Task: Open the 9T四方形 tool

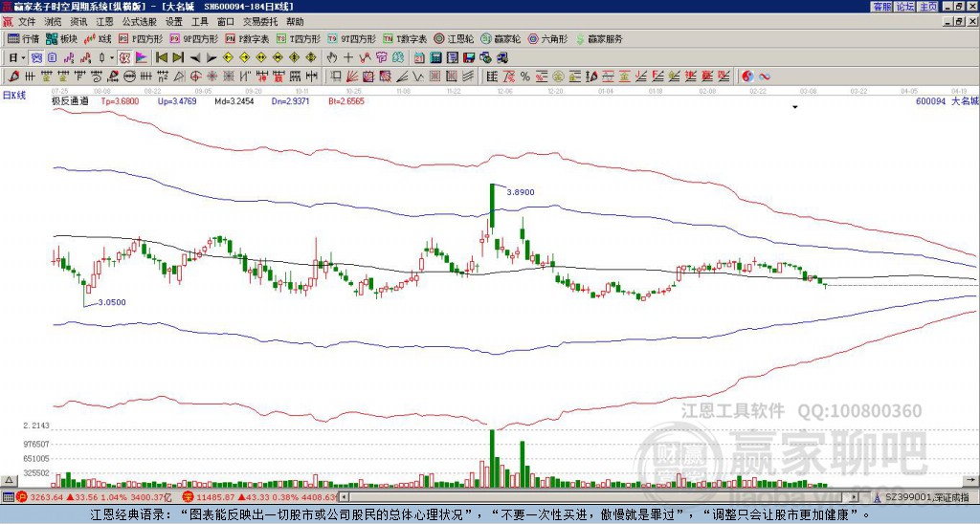Action: (x=351, y=38)
